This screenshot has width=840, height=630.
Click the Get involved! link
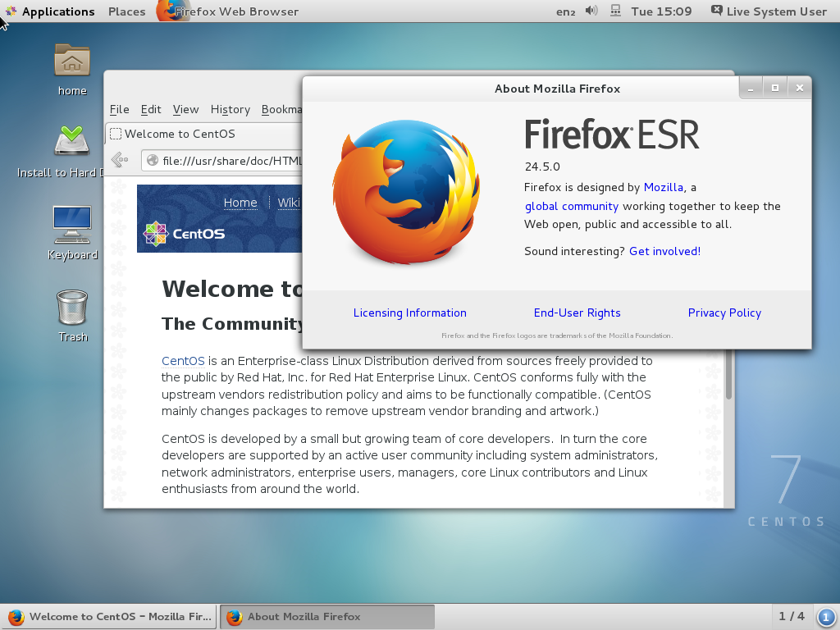pyautogui.click(x=664, y=251)
